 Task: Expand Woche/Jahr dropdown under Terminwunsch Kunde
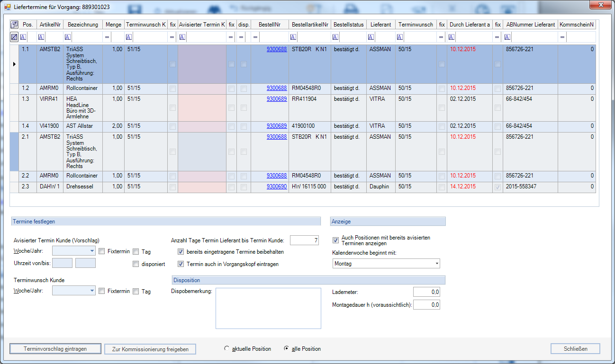click(92, 291)
